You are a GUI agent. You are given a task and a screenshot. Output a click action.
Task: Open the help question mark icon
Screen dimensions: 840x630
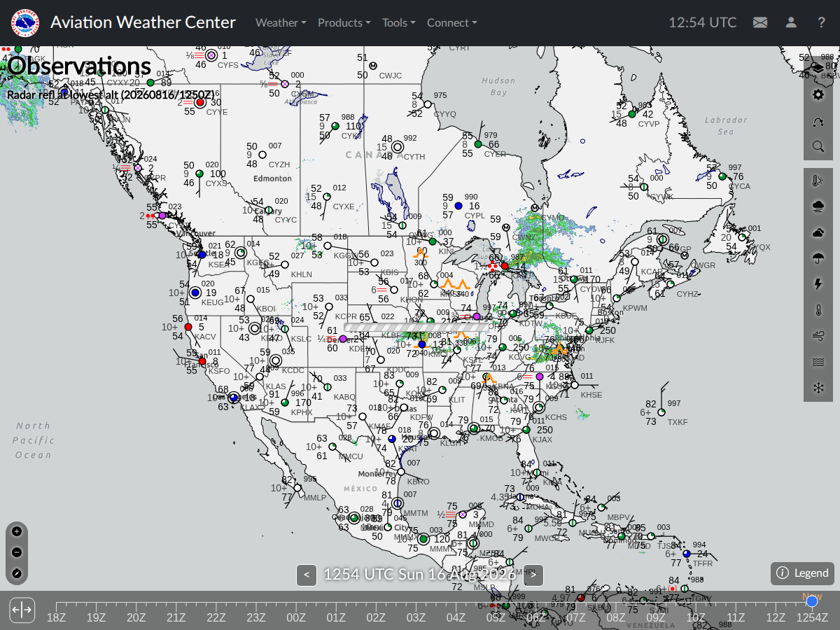(x=821, y=22)
